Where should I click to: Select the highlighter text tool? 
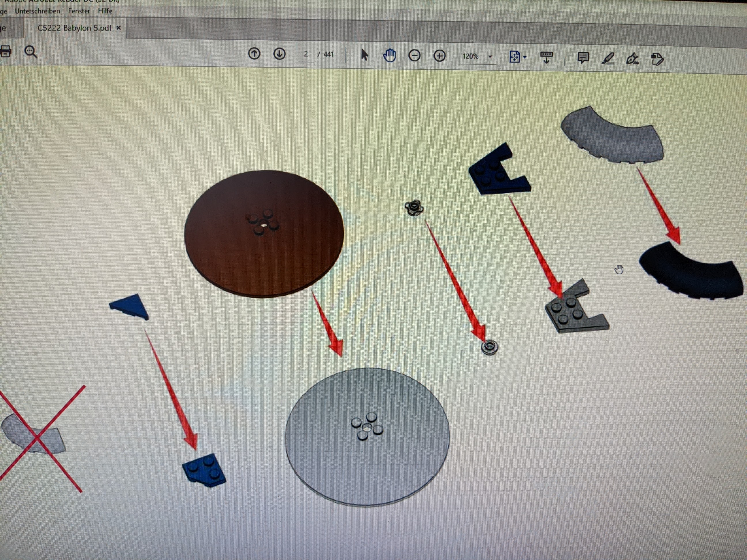[608, 58]
